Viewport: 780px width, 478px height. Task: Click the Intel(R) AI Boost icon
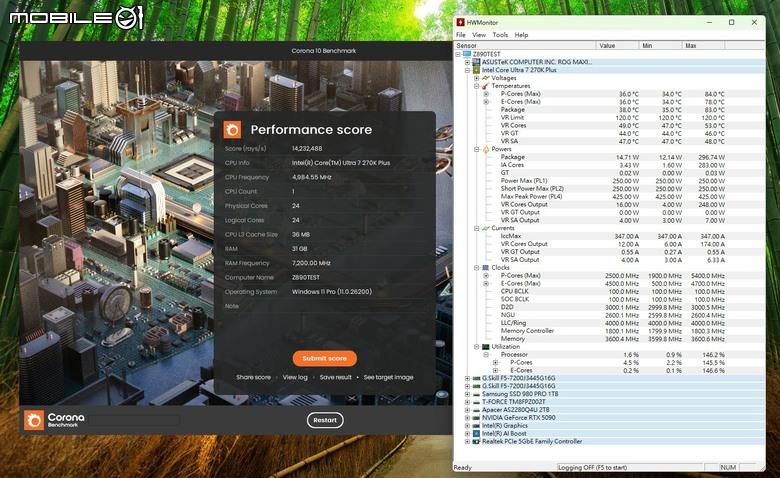[476, 434]
